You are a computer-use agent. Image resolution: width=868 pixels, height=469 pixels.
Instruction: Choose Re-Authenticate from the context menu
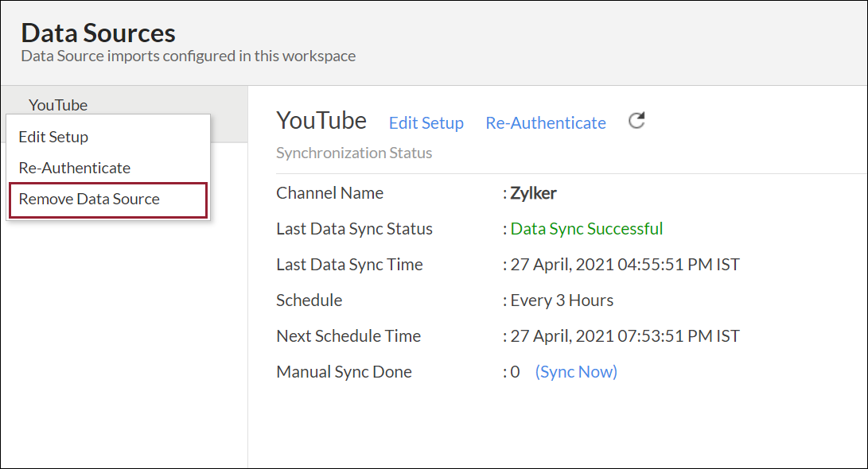(75, 168)
